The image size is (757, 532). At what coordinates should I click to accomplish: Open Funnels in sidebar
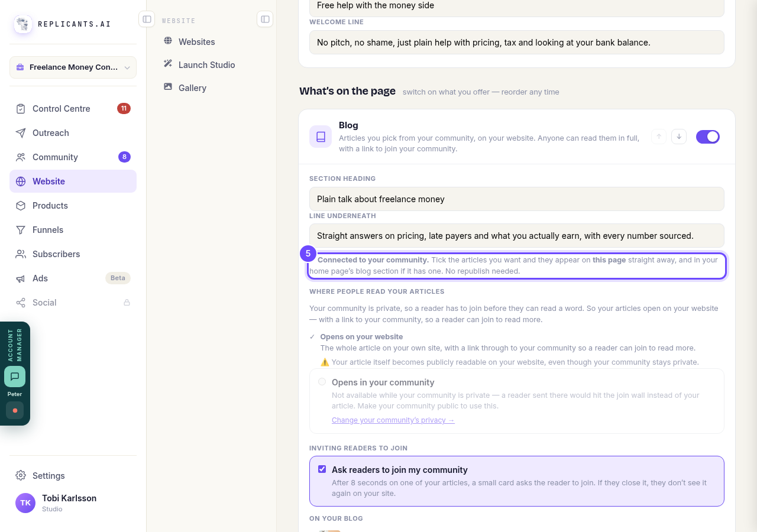(73, 230)
